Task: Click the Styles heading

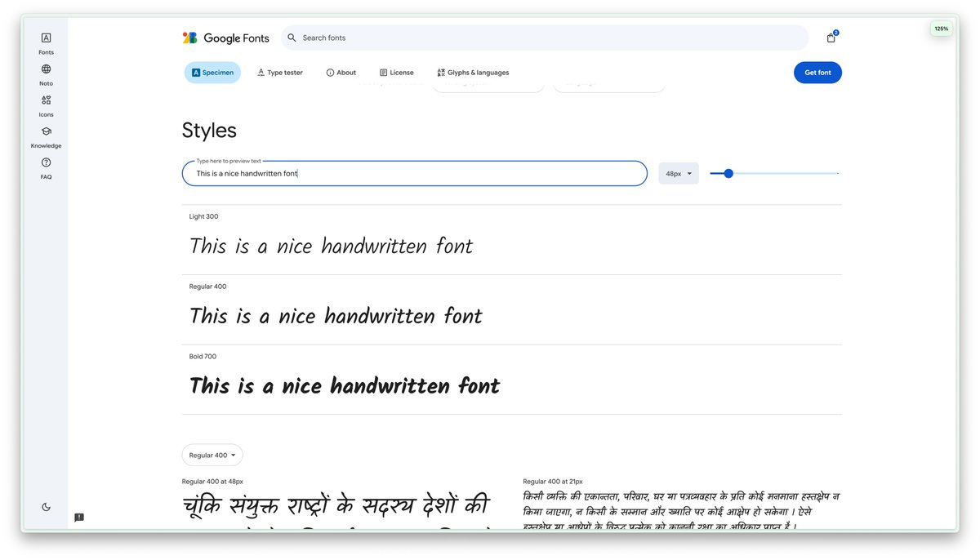Action: 209,131
